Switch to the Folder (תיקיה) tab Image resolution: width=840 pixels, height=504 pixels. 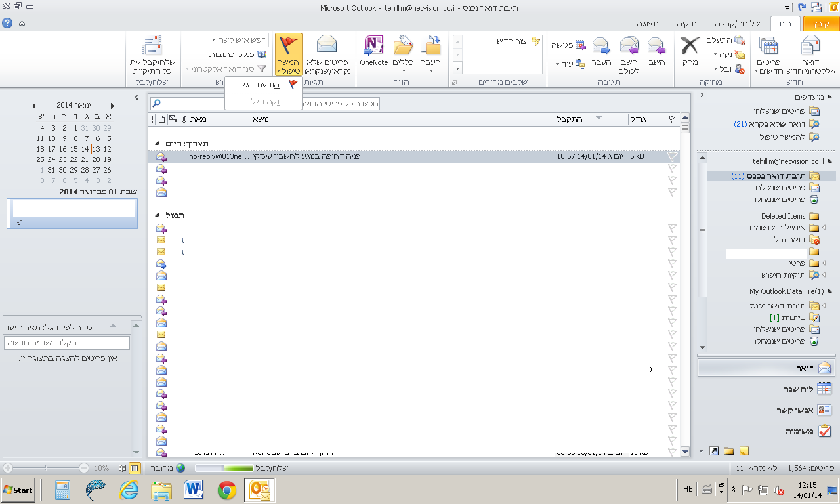pyautogui.click(x=686, y=24)
